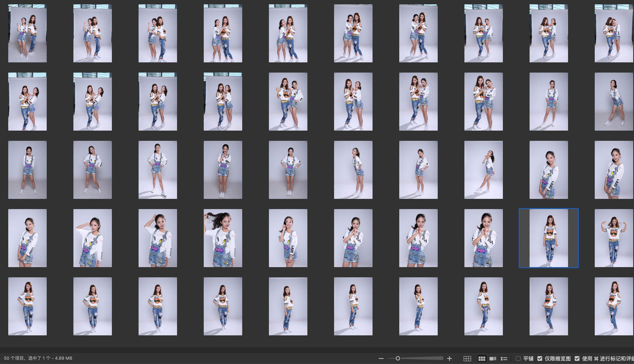Switch to list view layout

(504, 359)
